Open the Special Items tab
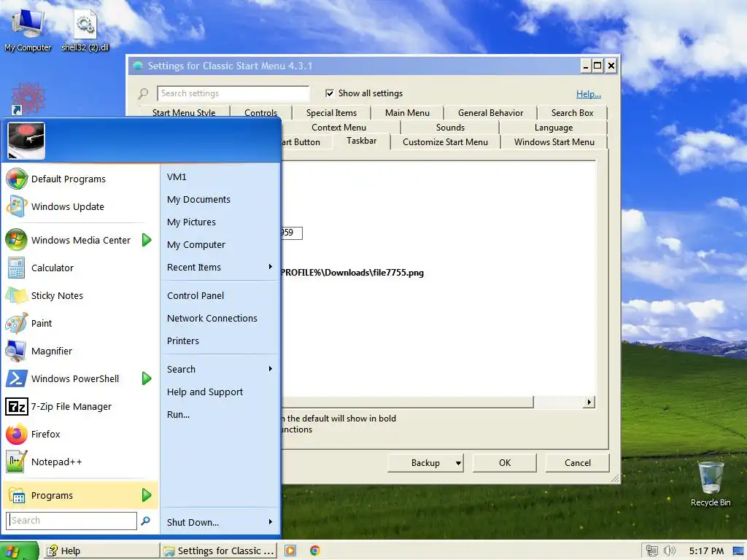Image resolution: width=747 pixels, height=560 pixels. click(x=331, y=113)
